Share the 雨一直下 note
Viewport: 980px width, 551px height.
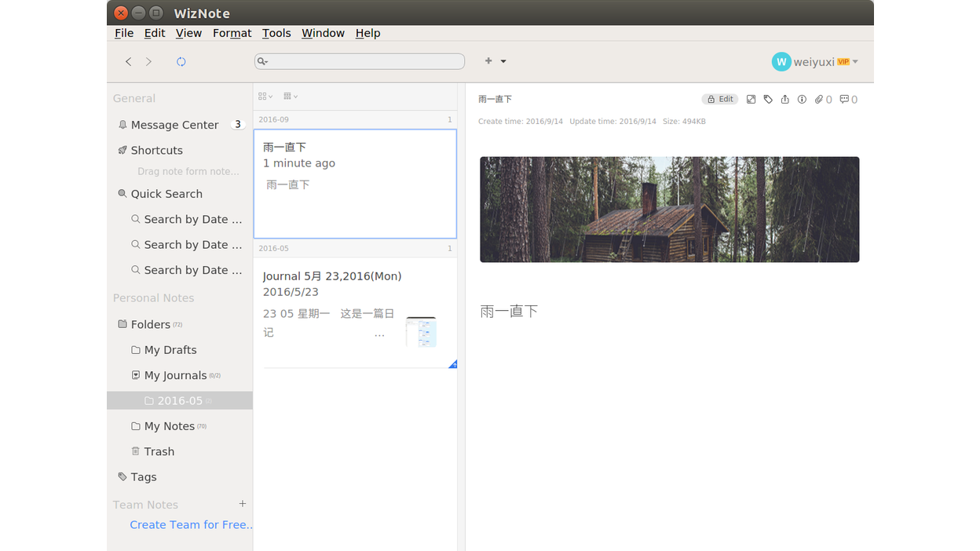click(784, 99)
